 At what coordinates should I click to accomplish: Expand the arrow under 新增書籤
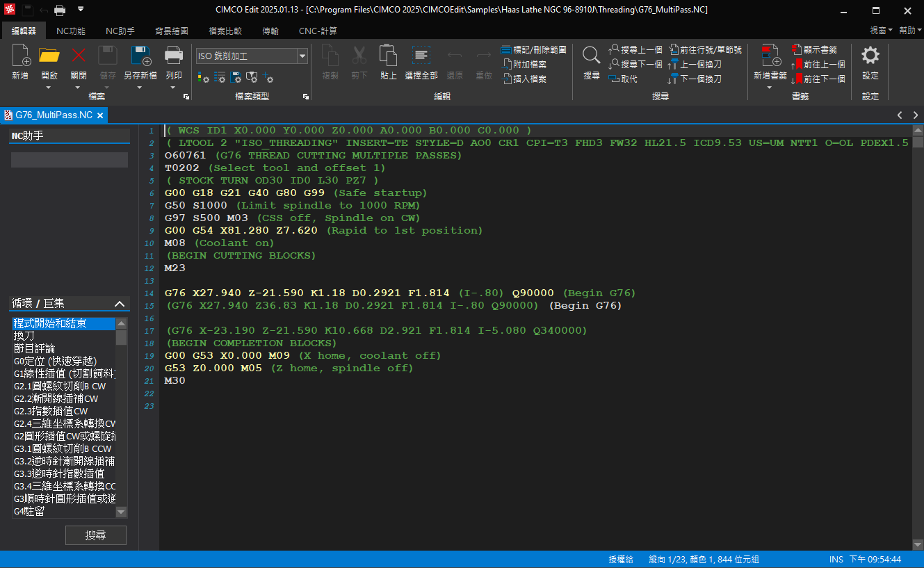point(770,88)
